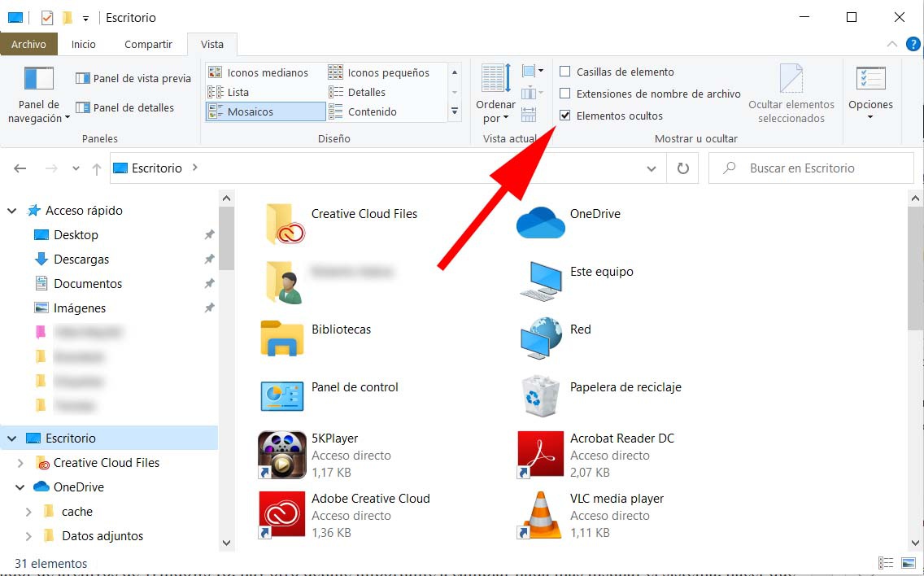Disable the Elementos ocultos checkbox
Viewport: 924px width, 576px height.
coord(565,116)
